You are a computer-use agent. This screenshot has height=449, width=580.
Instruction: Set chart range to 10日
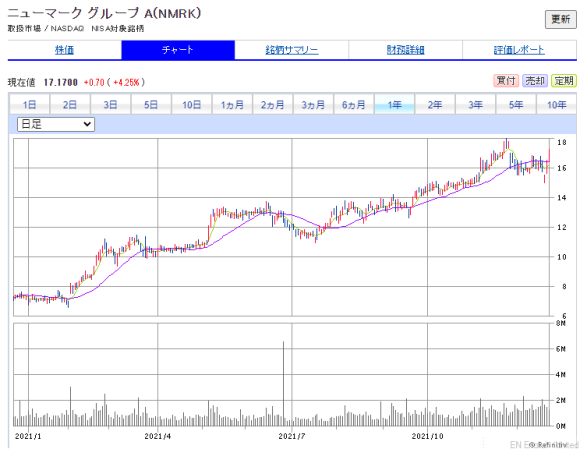pyautogui.click(x=192, y=105)
